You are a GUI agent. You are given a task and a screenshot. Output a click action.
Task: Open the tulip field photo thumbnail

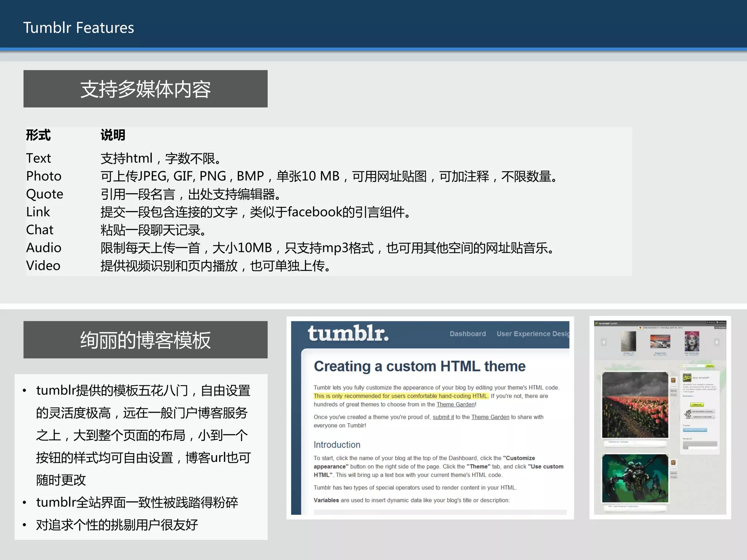pos(635,405)
